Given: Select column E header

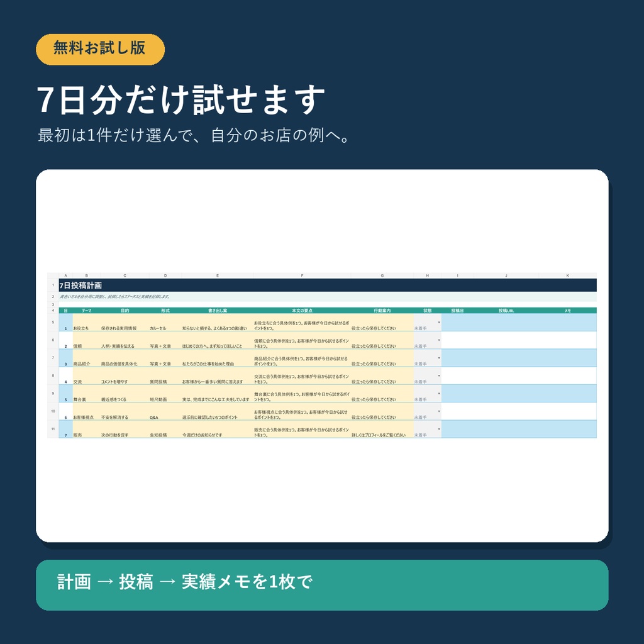Looking at the screenshot, I should [217, 275].
